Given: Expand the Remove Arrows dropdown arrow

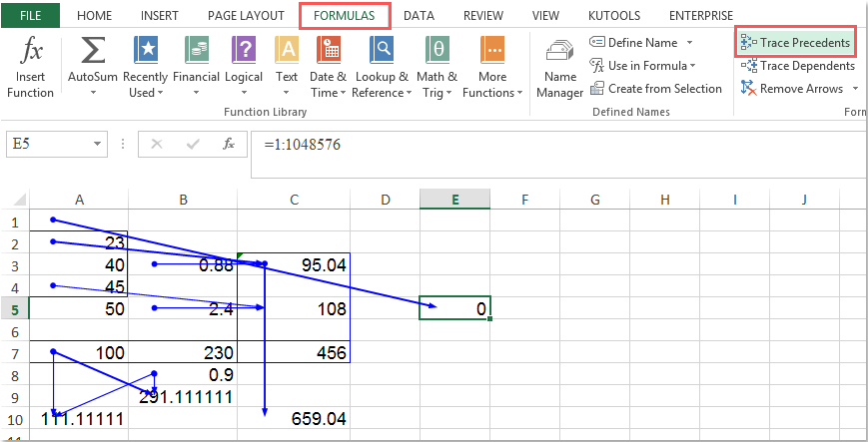Looking at the screenshot, I should pos(854,89).
